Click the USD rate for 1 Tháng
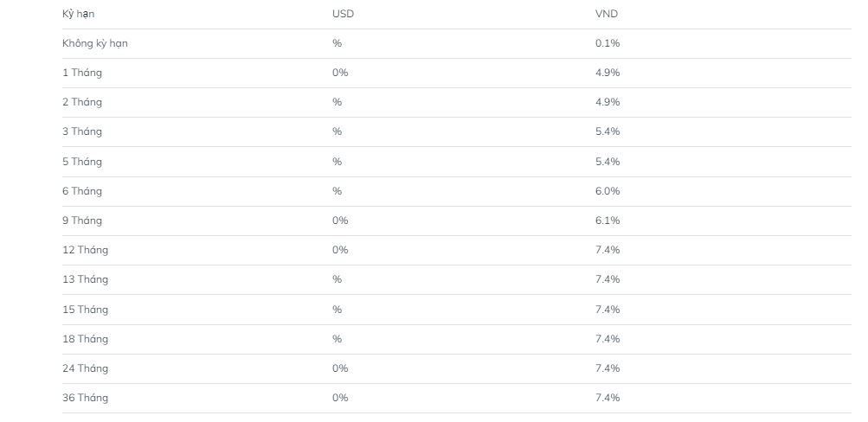 click(340, 73)
